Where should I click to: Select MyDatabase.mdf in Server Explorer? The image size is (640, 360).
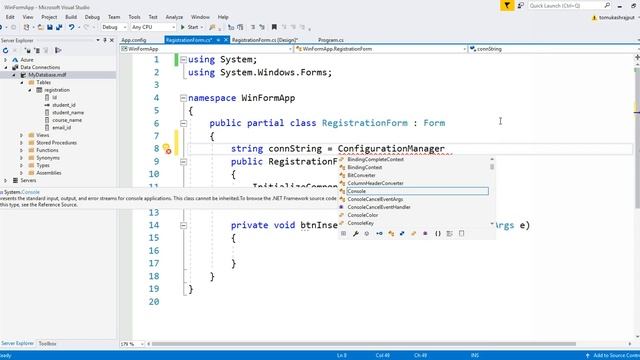[x=47, y=75]
